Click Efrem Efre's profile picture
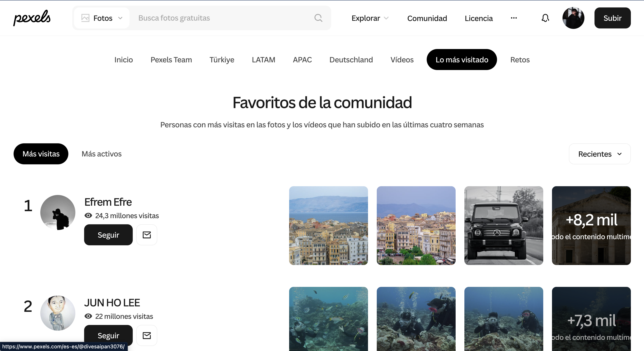The height and width of the screenshot is (351, 644). [58, 212]
